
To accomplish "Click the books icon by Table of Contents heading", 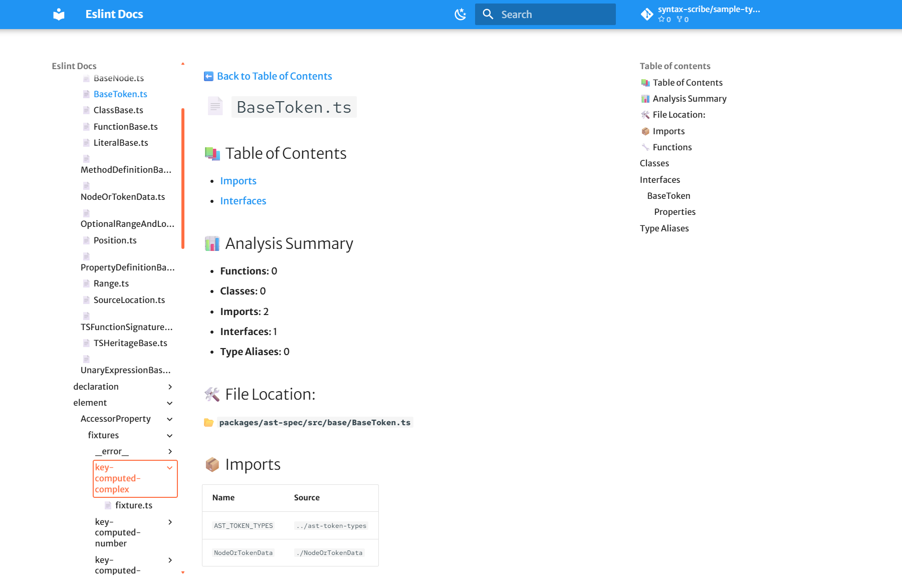I will coord(212,154).
